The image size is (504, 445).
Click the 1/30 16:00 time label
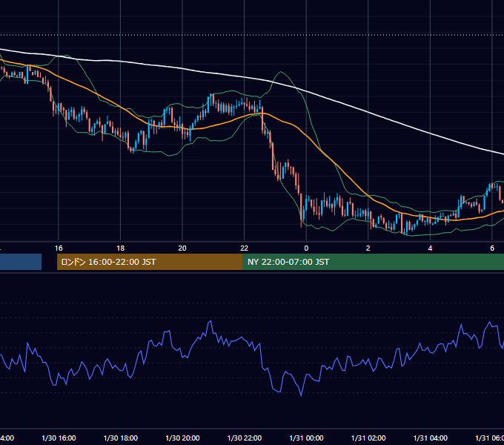(59, 438)
